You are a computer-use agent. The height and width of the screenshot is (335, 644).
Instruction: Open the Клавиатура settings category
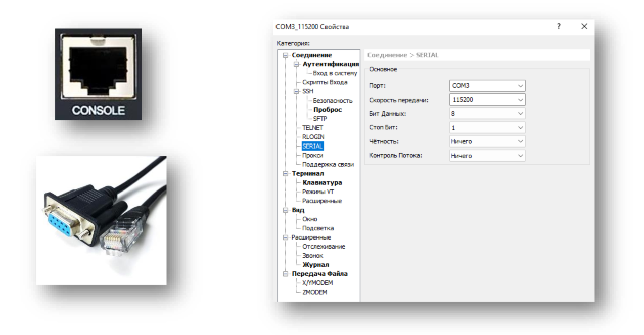point(322,182)
